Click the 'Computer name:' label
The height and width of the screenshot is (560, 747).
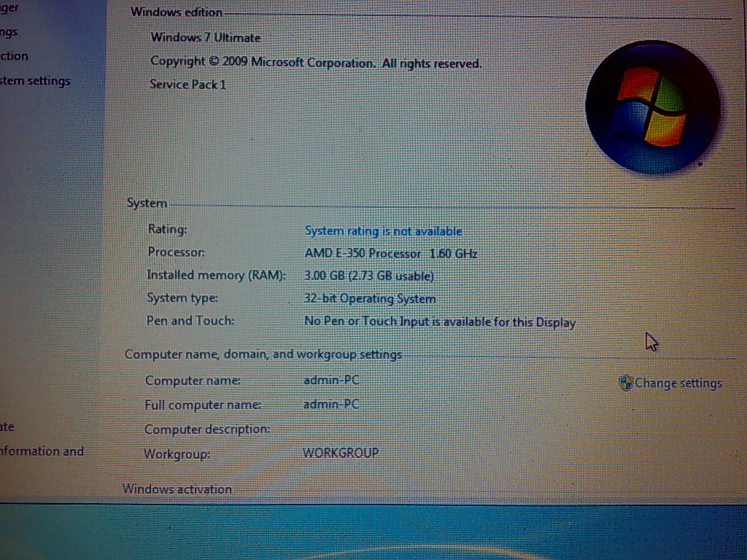point(193,381)
